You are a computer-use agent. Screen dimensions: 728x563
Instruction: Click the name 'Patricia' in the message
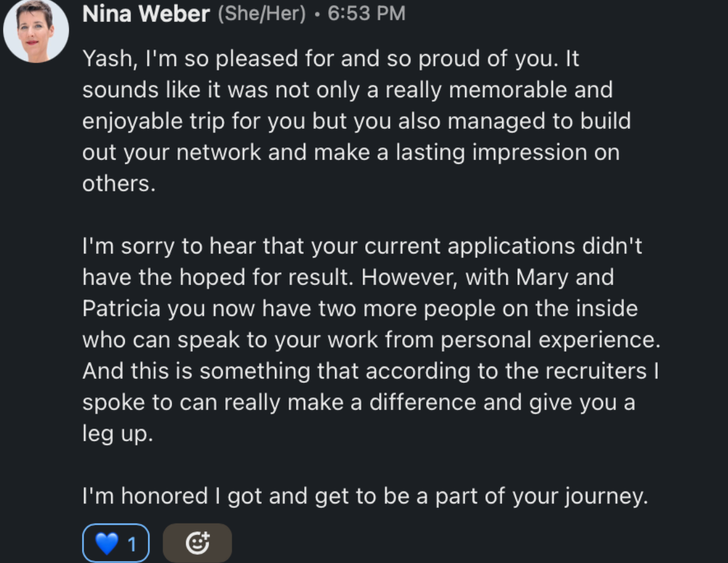(x=122, y=308)
